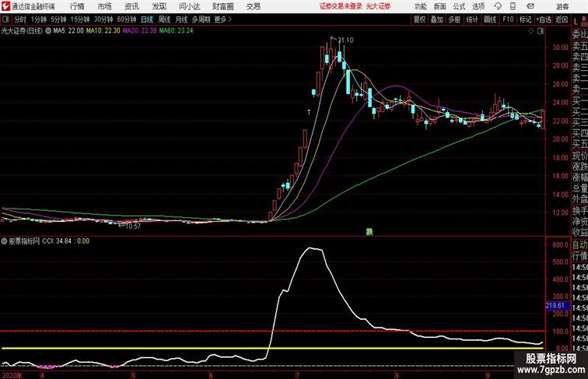Click the 10.57 low price marker
Screen dimensions: 588x379
click(x=133, y=226)
